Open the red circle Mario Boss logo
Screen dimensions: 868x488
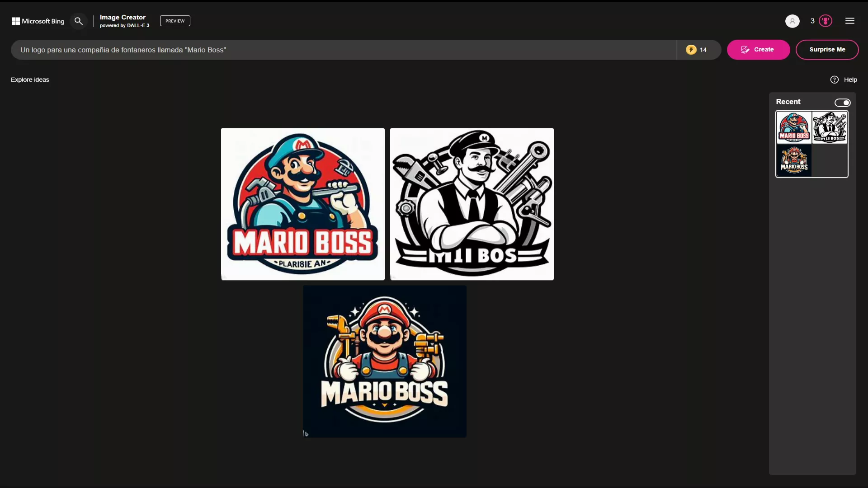(x=303, y=204)
